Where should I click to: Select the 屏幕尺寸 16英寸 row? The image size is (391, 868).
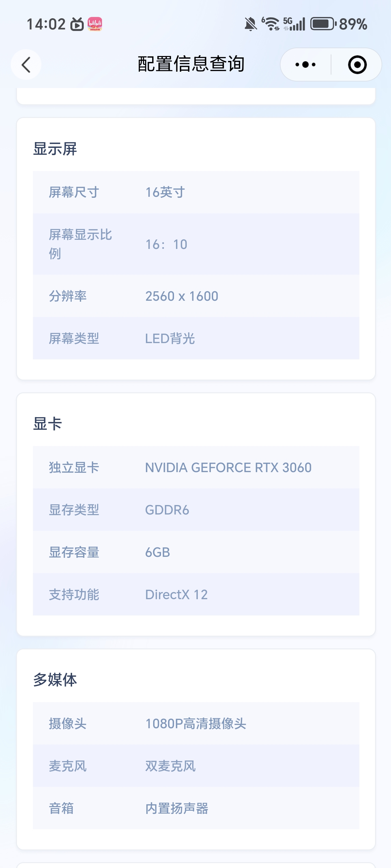point(196,193)
